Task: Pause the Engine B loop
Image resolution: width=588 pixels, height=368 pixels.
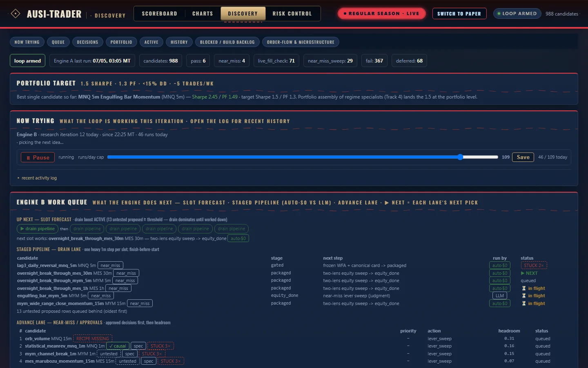Action: pyautogui.click(x=38, y=157)
